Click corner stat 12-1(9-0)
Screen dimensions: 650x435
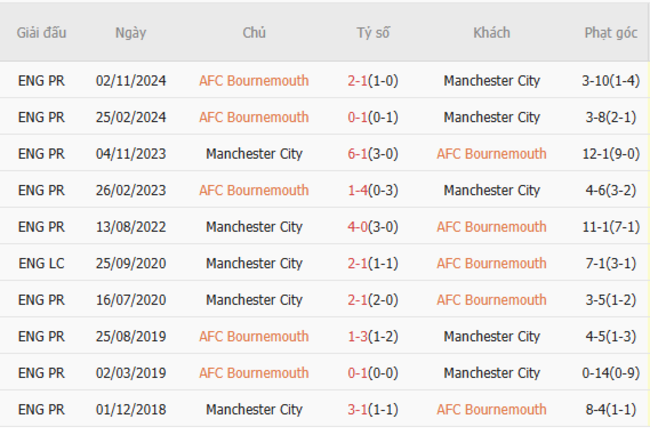point(610,154)
